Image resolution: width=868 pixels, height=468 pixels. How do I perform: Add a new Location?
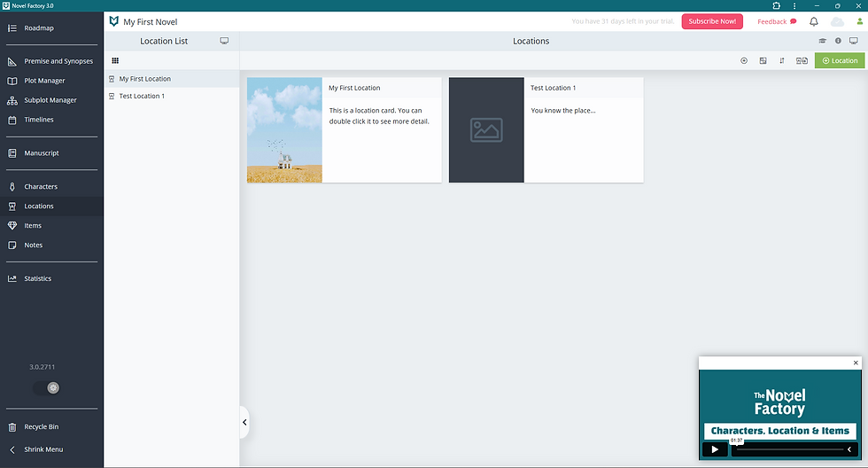point(840,60)
